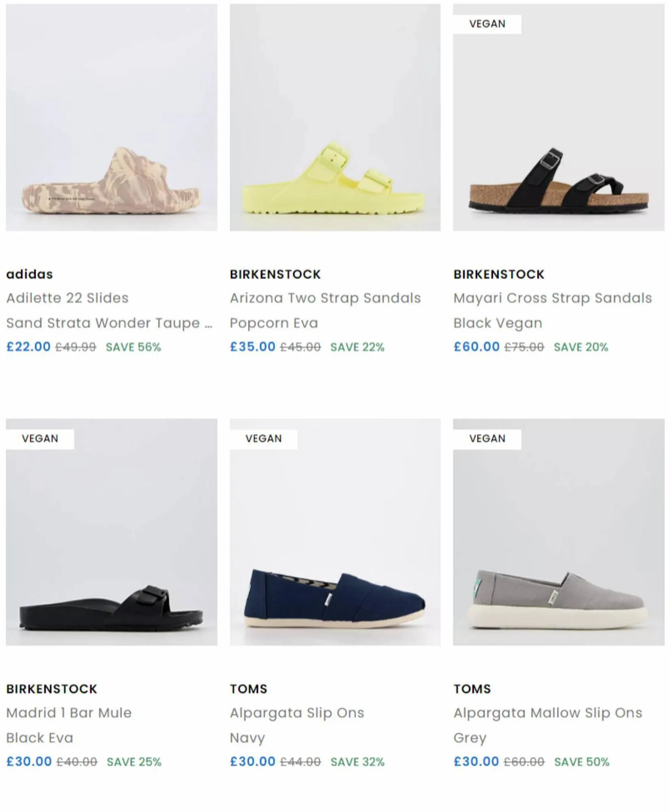Click the £22.00 sale price
The width and height of the screenshot is (670, 812).
[x=28, y=347]
